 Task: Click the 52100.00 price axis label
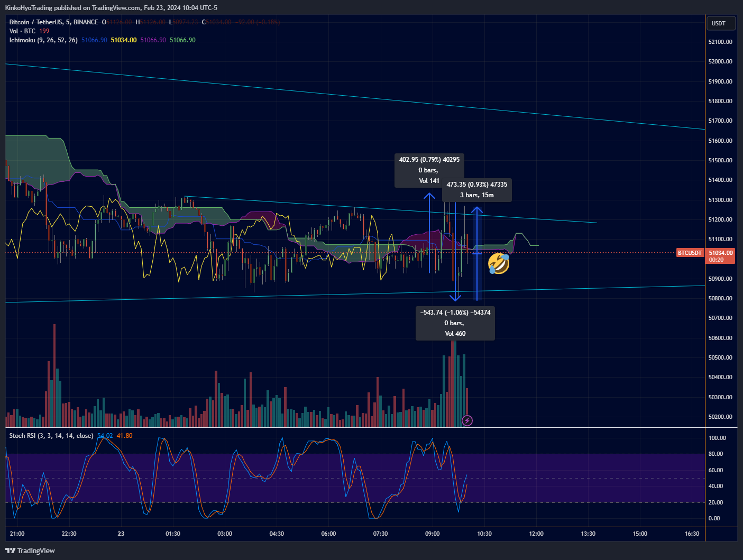(720, 42)
